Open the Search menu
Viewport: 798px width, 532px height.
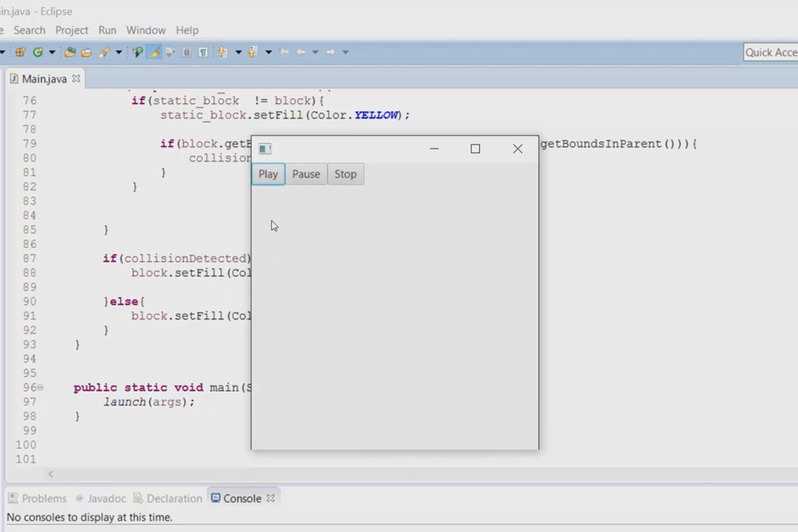(29, 30)
